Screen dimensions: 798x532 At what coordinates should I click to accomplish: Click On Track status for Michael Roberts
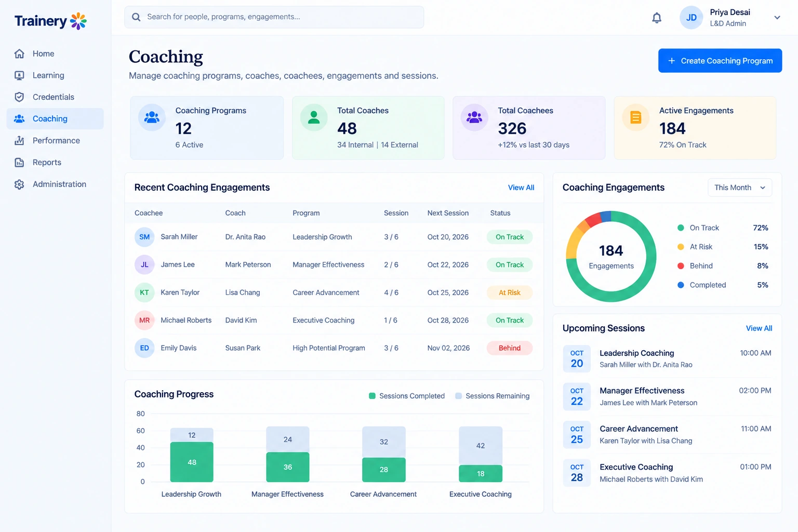[510, 321]
